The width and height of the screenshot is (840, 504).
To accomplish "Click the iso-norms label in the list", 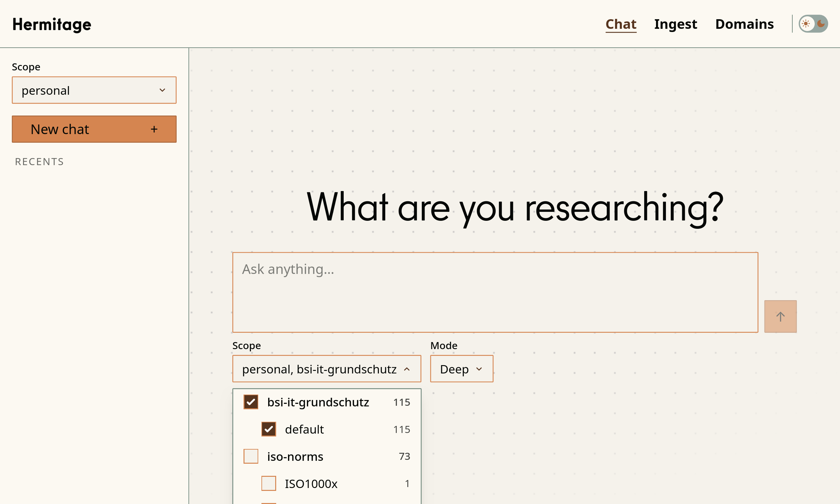I will 295,456.
